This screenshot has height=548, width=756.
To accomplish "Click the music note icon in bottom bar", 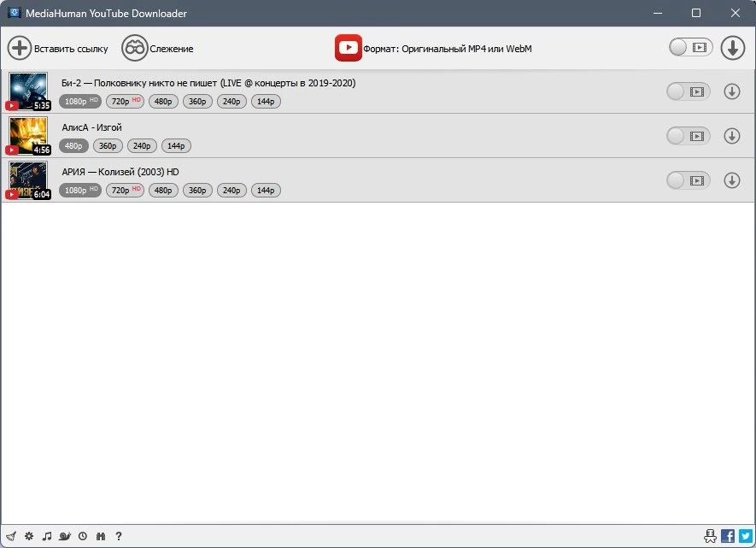I will (47, 536).
